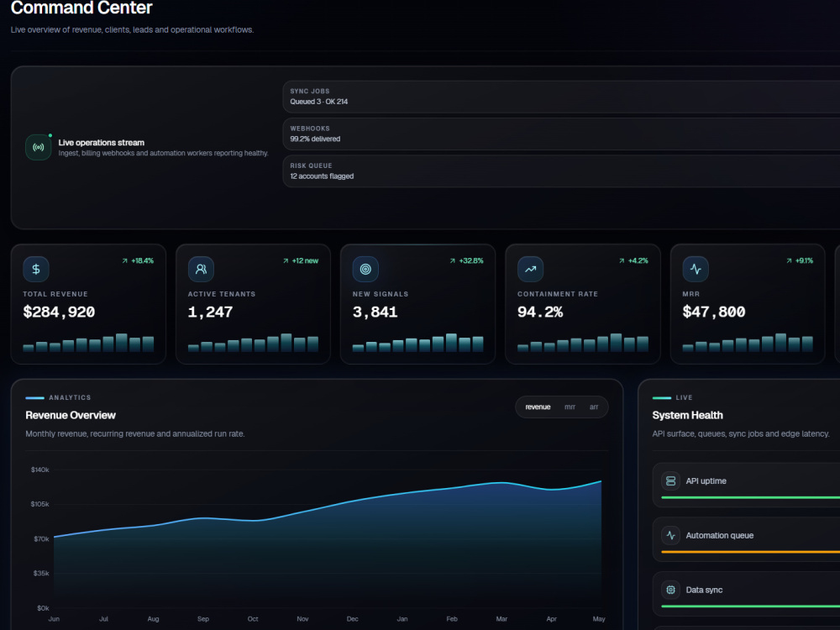Click the 94.2% containment rate value

(x=540, y=312)
